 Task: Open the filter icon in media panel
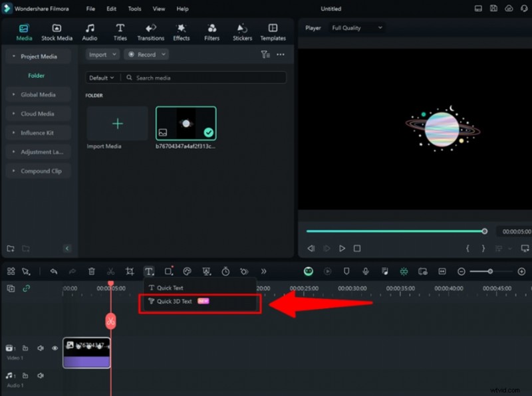coord(265,54)
